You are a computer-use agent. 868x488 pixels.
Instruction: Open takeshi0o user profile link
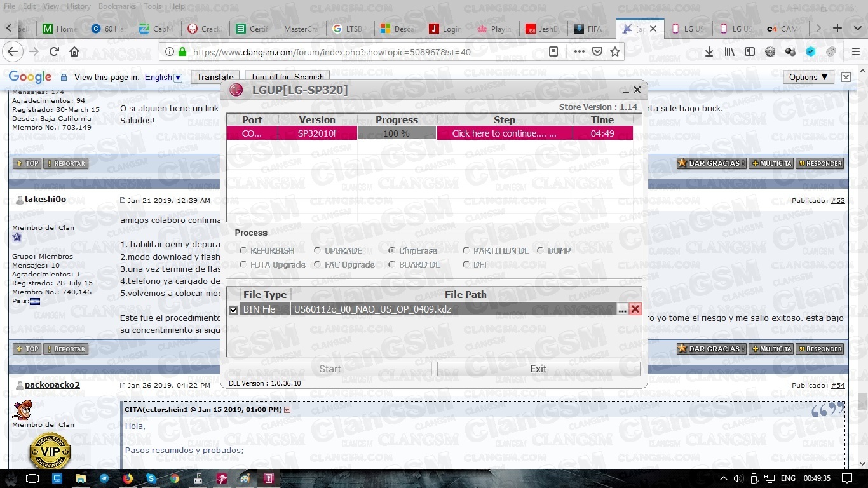(45, 200)
